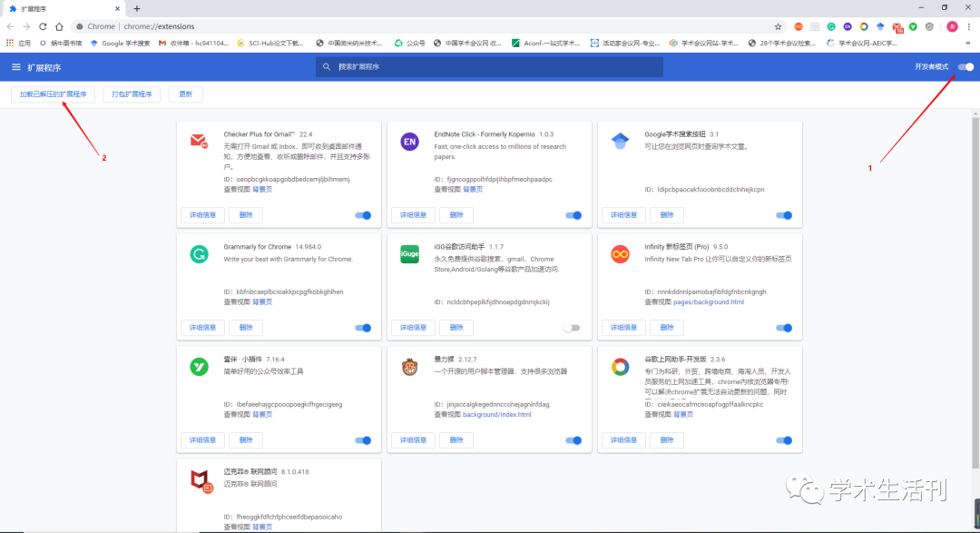
Task: Click the iGuge green card icon
Action: coord(409,254)
